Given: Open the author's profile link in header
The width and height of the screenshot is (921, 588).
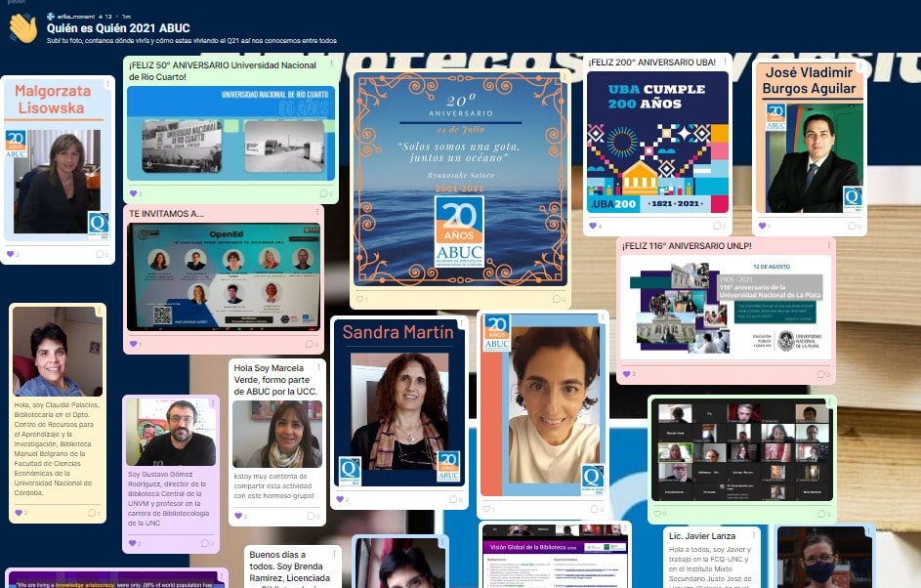Looking at the screenshot, I should point(76,17).
